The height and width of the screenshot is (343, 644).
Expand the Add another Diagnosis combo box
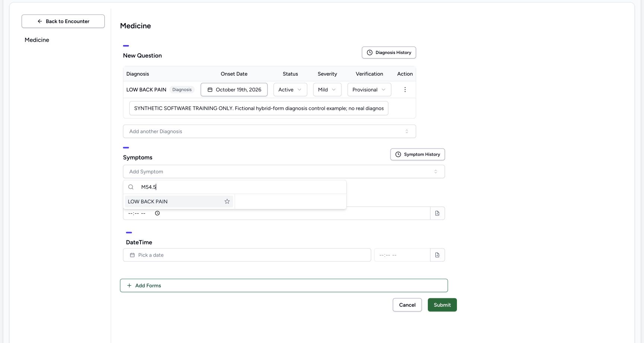(x=269, y=131)
